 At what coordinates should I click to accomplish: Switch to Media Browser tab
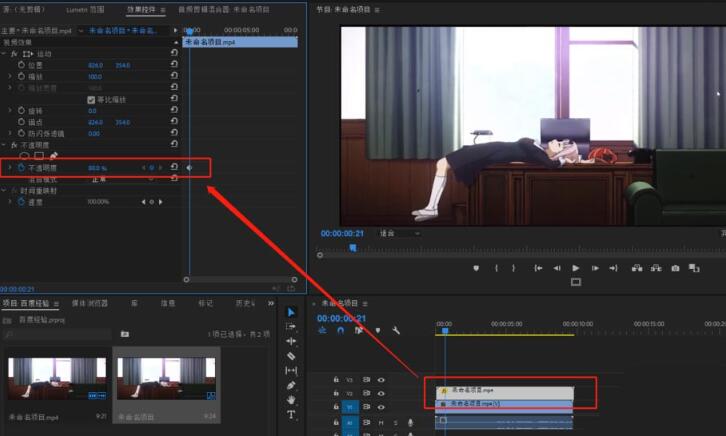coord(90,303)
